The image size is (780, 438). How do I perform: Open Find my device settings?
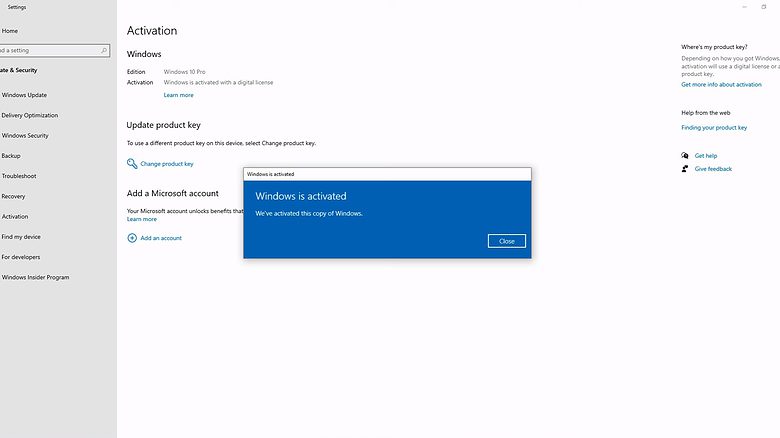21,237
